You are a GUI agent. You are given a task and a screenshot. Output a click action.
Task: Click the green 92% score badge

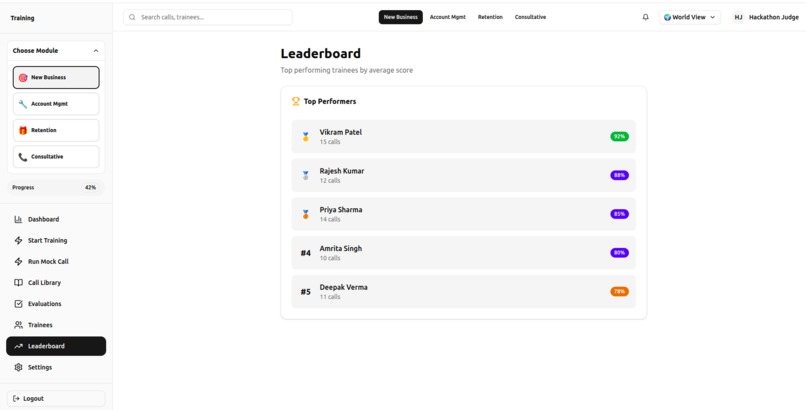tap(619, 137)
